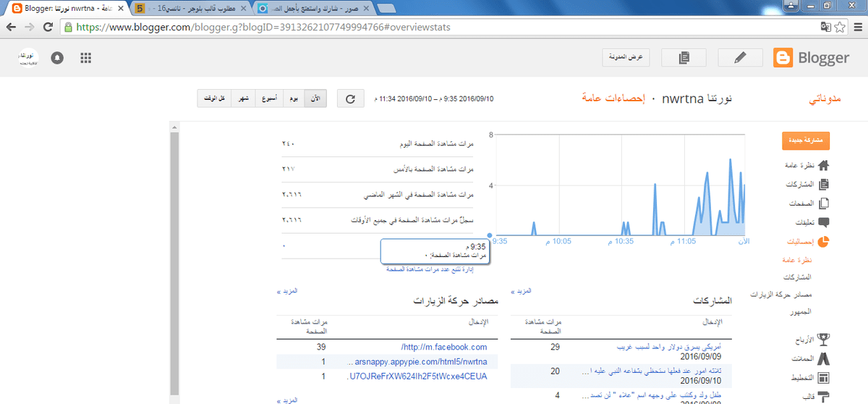Click the browser back arrow
The width and height of the screenshot is (868, 404).
12,27
